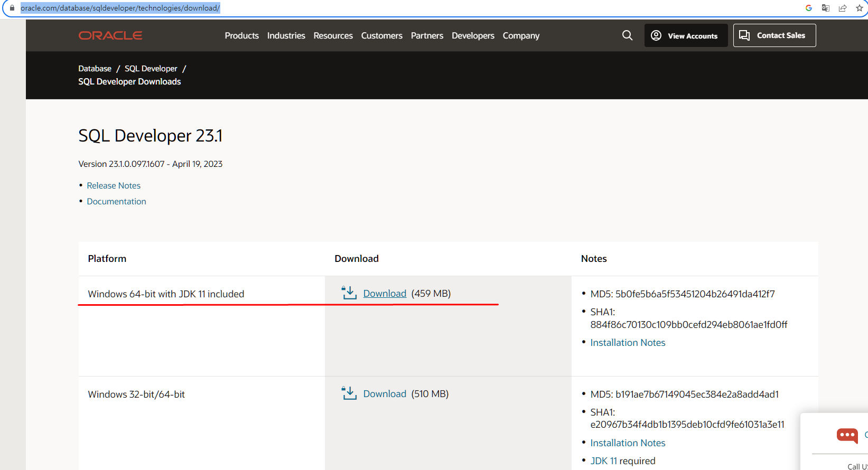868x470 pixels.
Task: Click the lock icon in address bar
Action: (12, 8)
